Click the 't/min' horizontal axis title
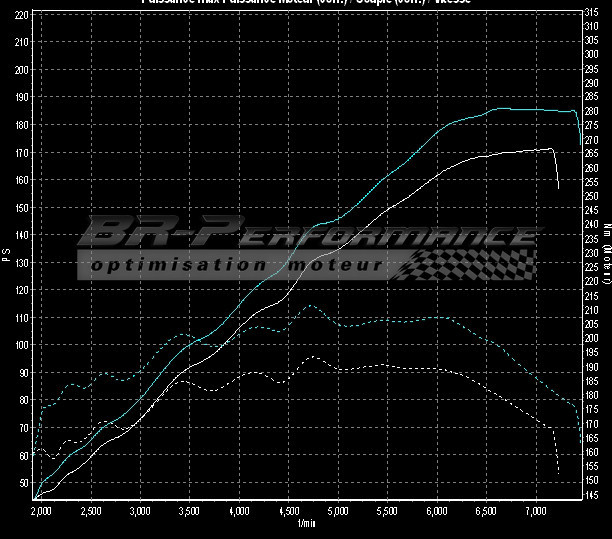 [x=306, y=522]
